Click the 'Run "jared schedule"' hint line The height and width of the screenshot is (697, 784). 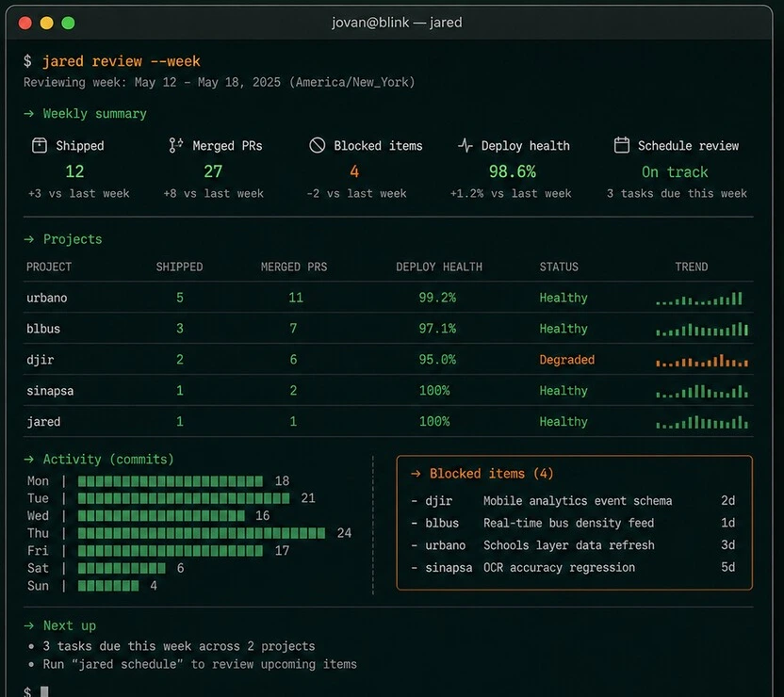[x=200, y=665]
